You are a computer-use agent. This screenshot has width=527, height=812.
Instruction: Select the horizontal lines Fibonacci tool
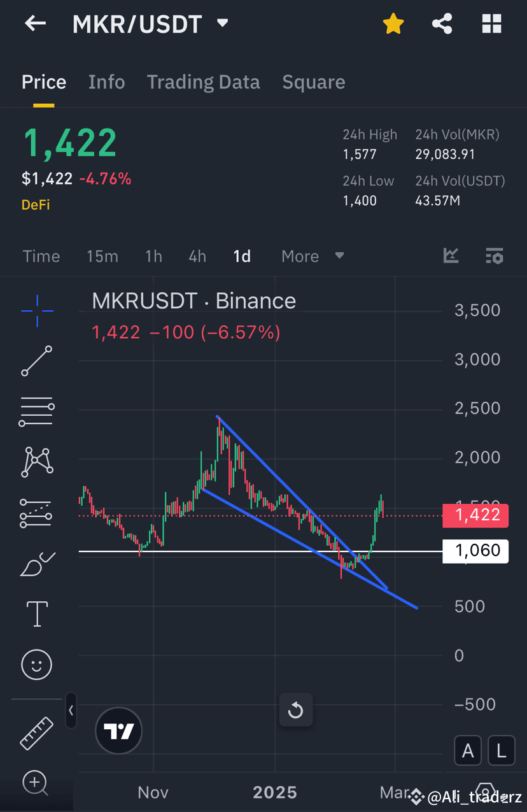pyautogui.click(x=37, y=411)
